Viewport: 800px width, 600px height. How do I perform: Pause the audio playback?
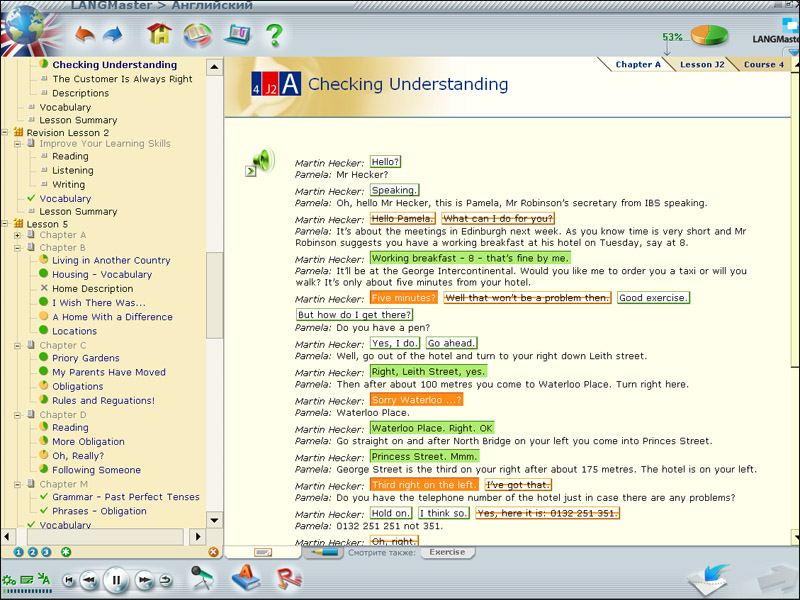(116, 579)
